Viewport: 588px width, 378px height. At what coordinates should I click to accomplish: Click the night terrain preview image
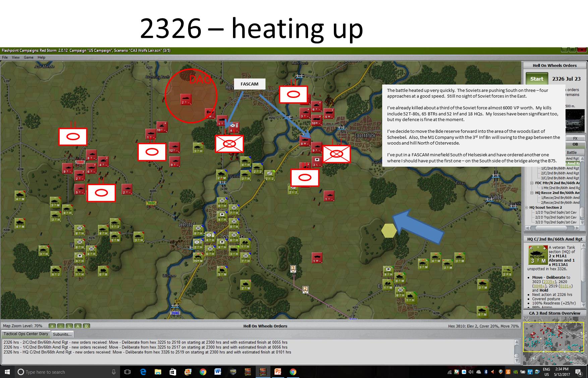pos(575,121)
